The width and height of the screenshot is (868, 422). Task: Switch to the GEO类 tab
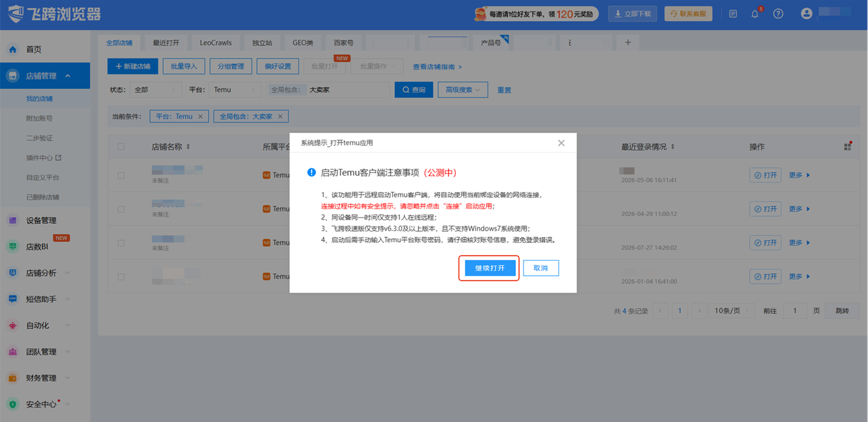point(303,42)
